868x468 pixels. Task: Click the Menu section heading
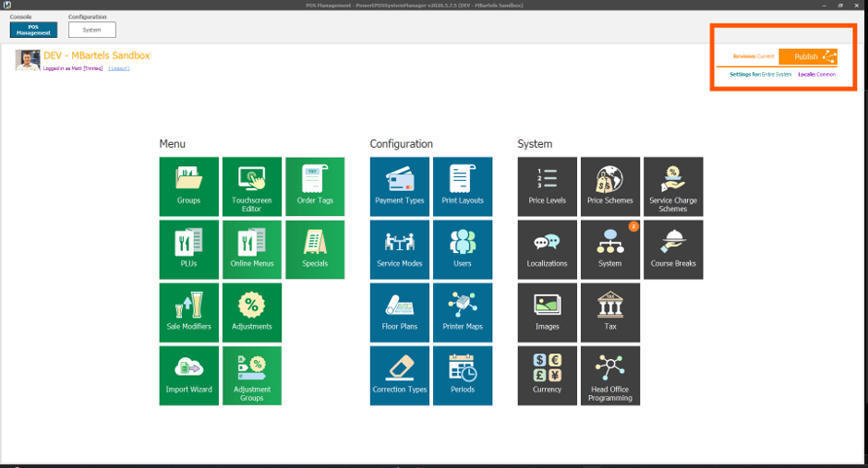point(172,144)
